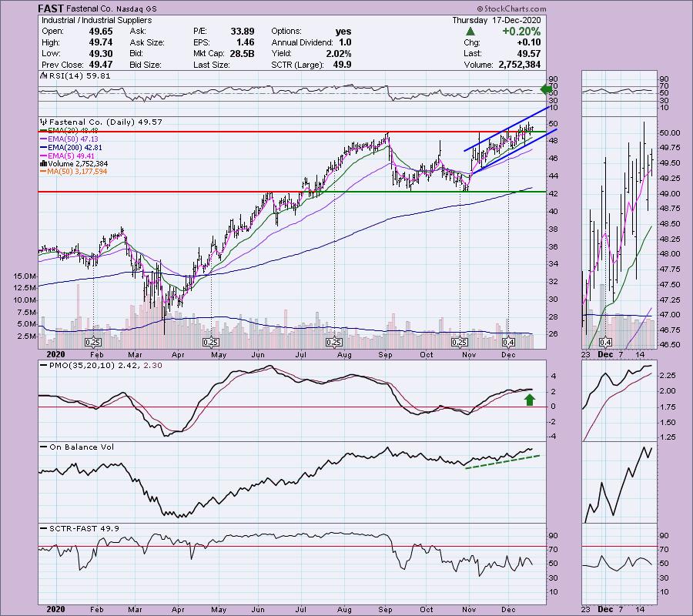
Task: Click the Options value 'yes'
Action: tap(343, 32)
